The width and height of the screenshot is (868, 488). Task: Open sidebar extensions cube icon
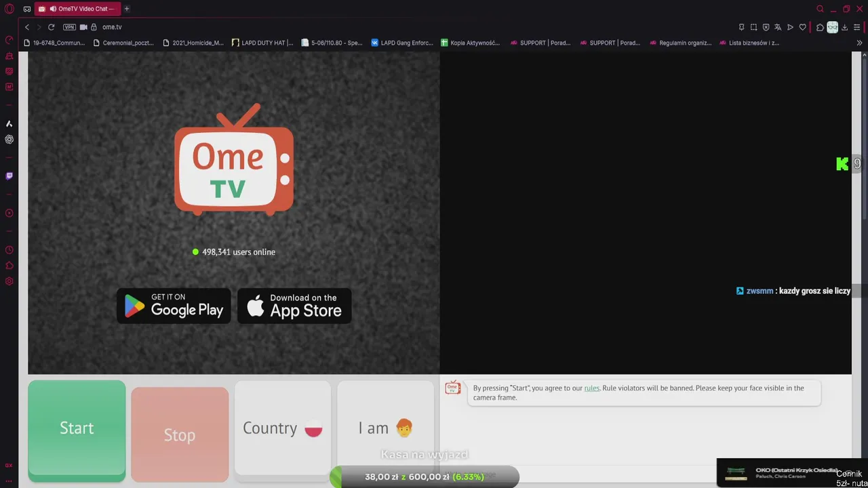click(x=9, y=266)
